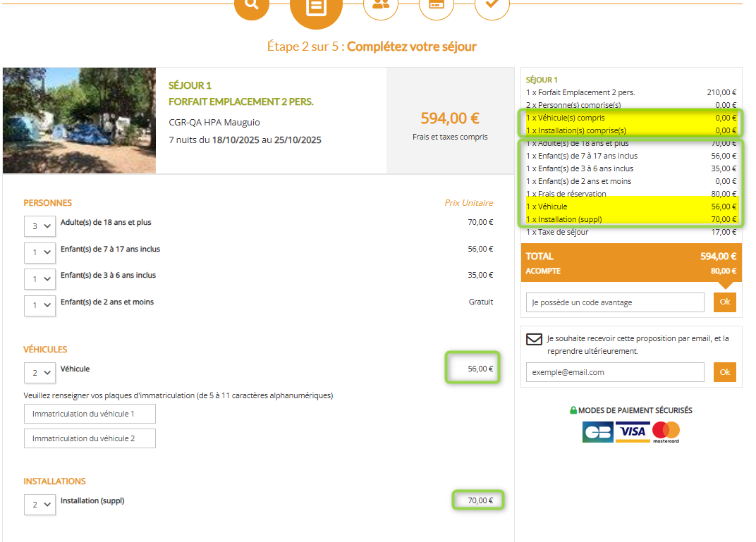
Task: Click the first vehicle registration plate field
Action: pyautogui.click(x=90, y=414)
